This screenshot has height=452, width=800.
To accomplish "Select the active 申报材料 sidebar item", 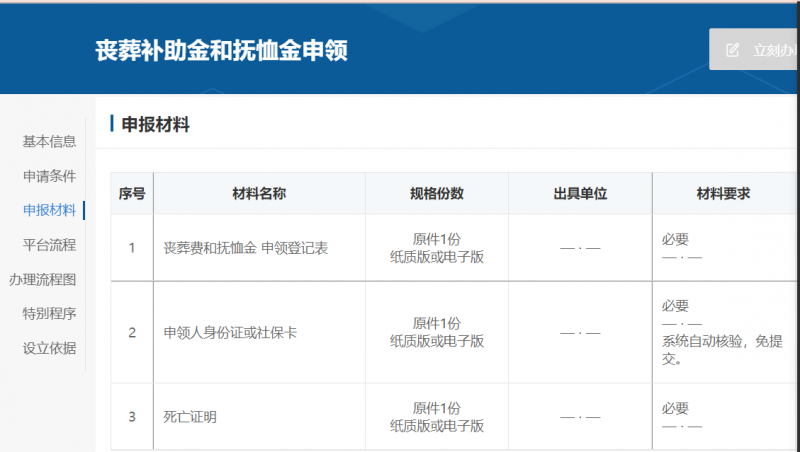I will coord(49,210).
